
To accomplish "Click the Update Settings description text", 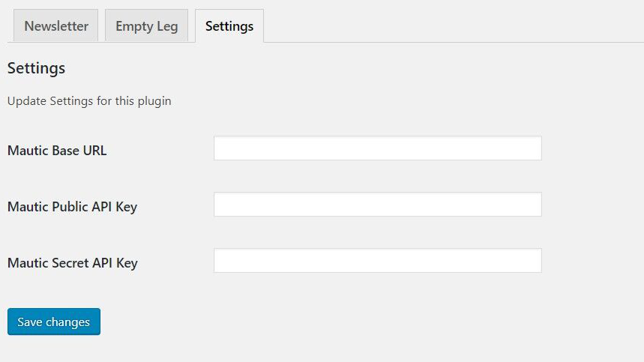I will point(89,101).
